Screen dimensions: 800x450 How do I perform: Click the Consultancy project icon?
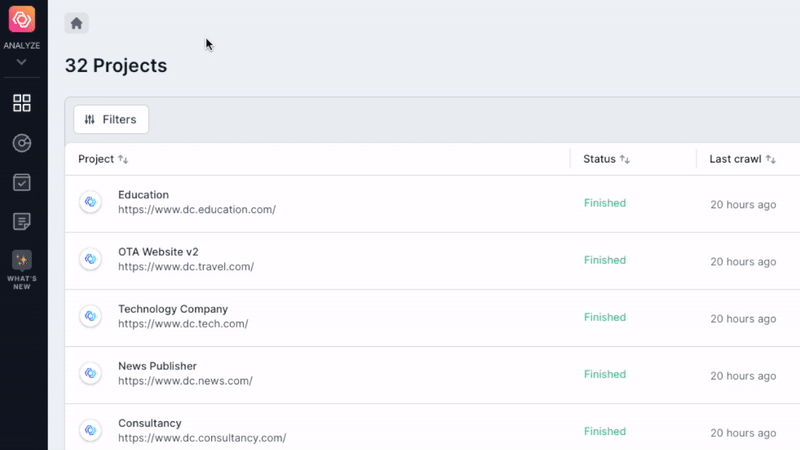90,431
